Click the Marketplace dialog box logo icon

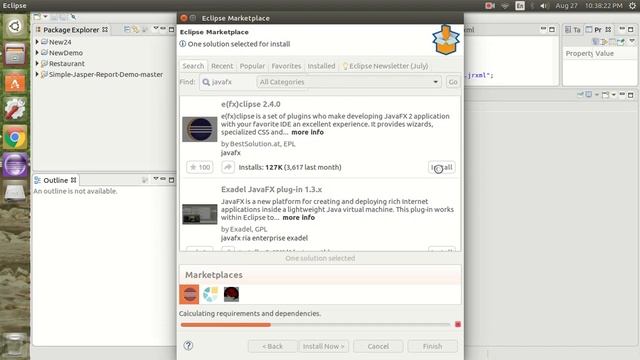pyautogui.click(x=446, y=40)
